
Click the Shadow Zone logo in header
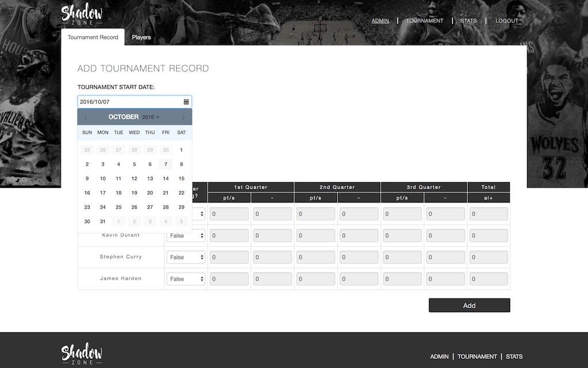82,16
